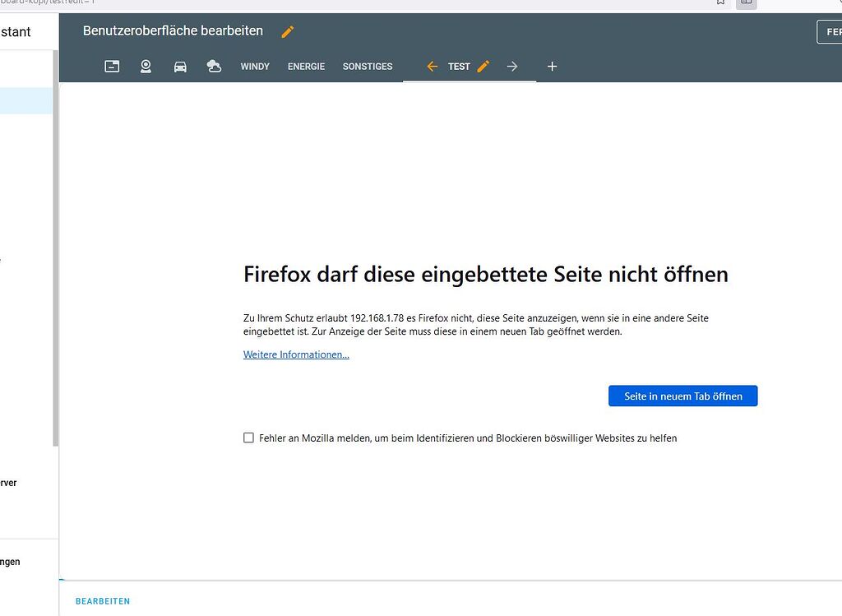Edit the TEST view via its pencil icon
The image size is (842, 616).
pos(483,66)
